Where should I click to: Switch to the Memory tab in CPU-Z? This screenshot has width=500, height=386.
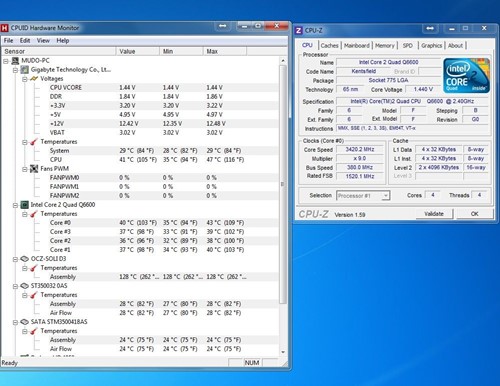(x=385, y=46)
